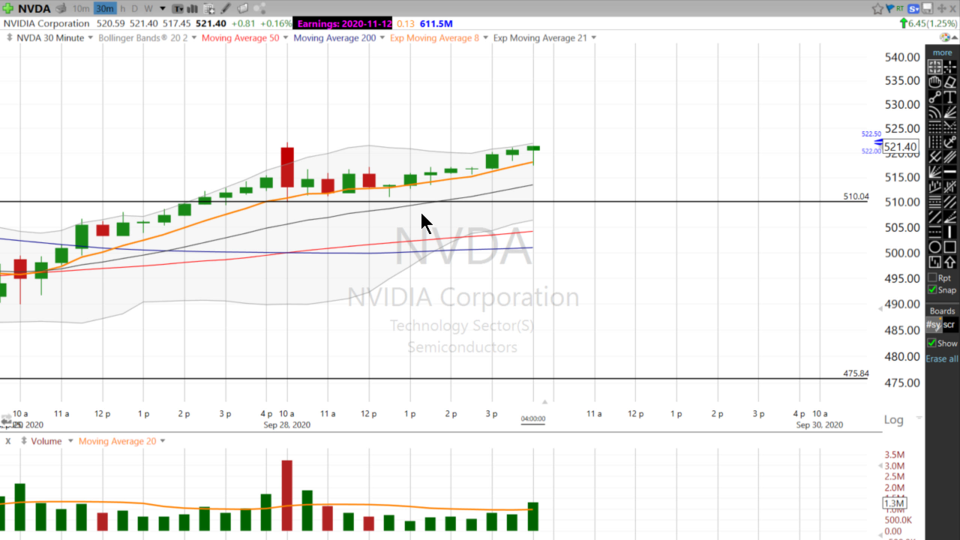Click the pencil drawing tools icon
The height and width of the screenshot is (540, 960).
pyautogui.click(x=226, y=9)
